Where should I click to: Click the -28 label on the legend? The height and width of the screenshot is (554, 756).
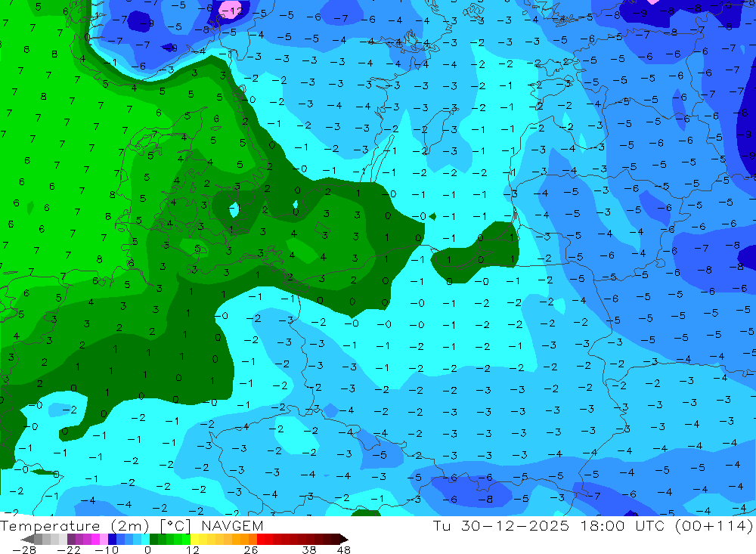point(24,550)
